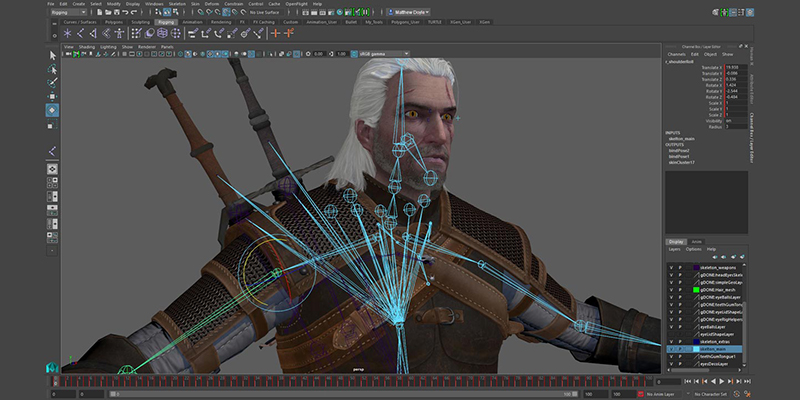Click the orange Set Driven Key shelf icon
Screen dimensions: 800x400
coord(289,34)
